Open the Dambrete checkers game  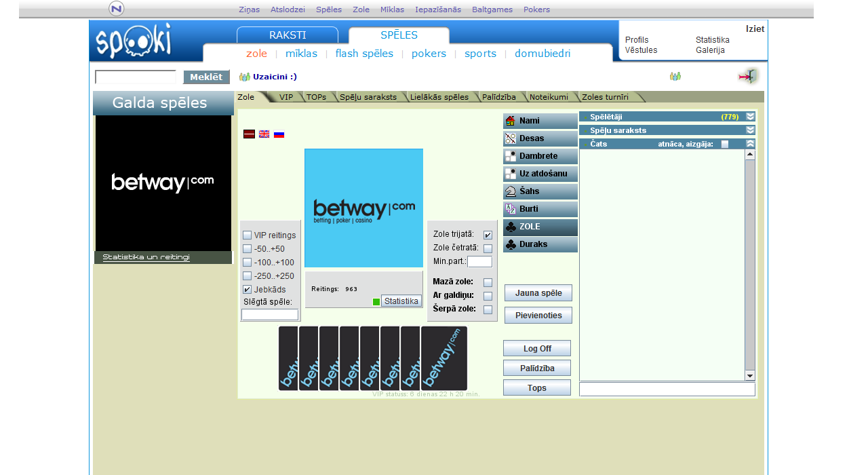coord(540,156)
